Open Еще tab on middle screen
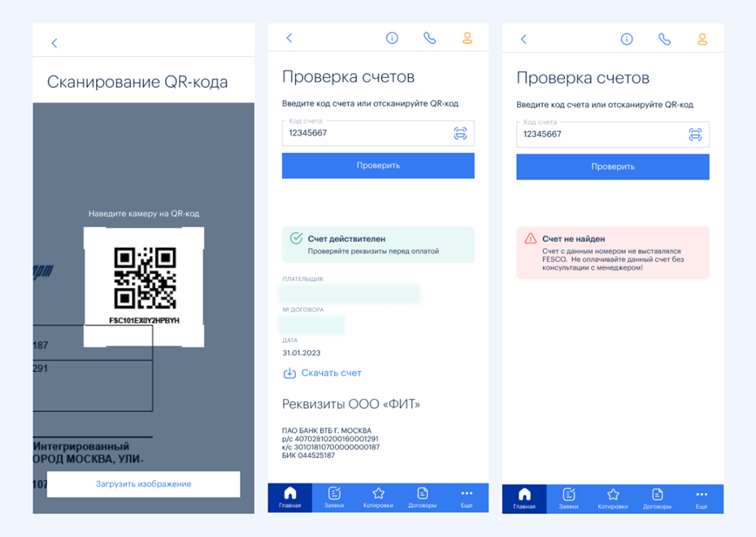 click(x=467, y=497)
